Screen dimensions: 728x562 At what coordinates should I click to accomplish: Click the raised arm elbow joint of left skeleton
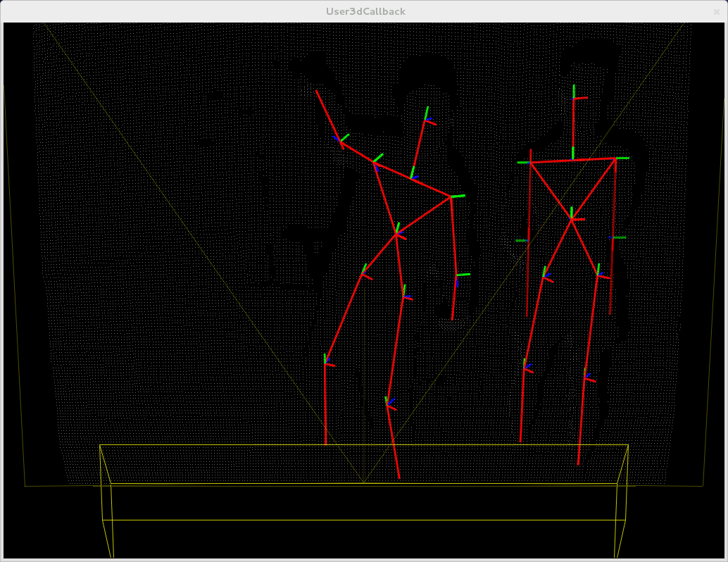point(340,142)
